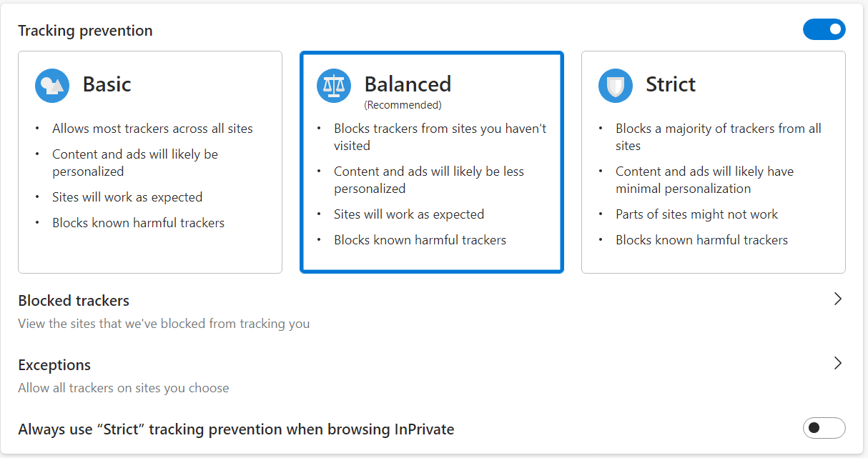
Task: Click the Tracking prevention heading
Action: point(85,31)
